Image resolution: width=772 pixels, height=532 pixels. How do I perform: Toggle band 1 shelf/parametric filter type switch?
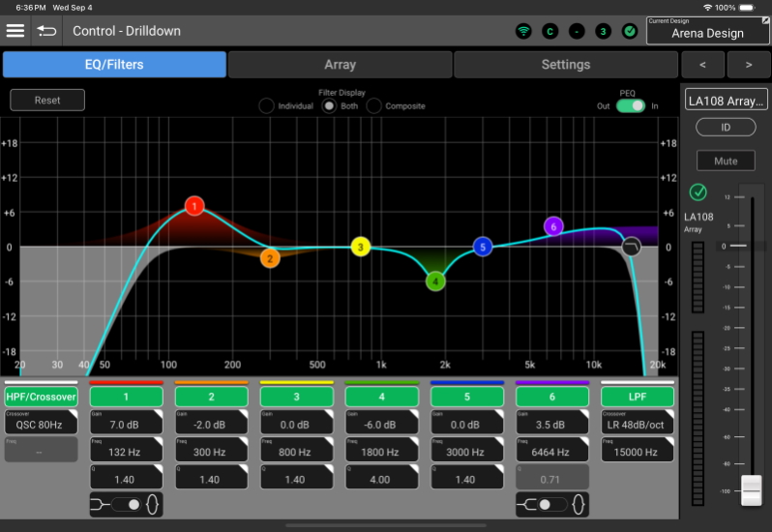(126, 505)
